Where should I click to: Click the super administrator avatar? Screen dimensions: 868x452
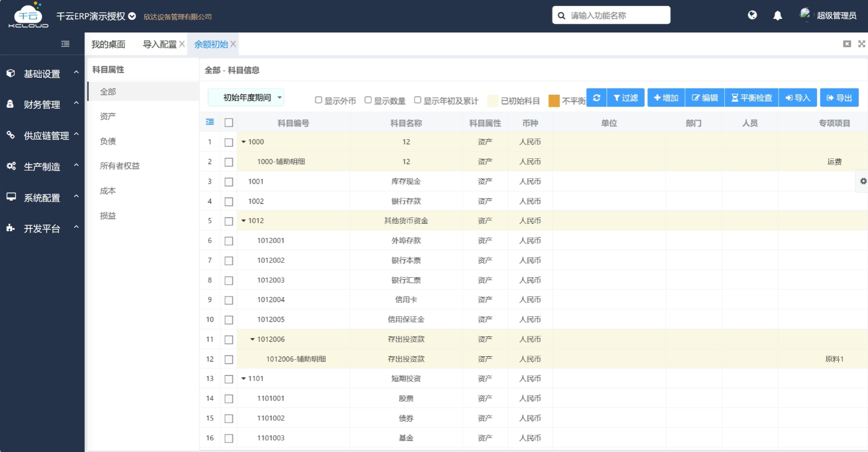tap(805, 15)
